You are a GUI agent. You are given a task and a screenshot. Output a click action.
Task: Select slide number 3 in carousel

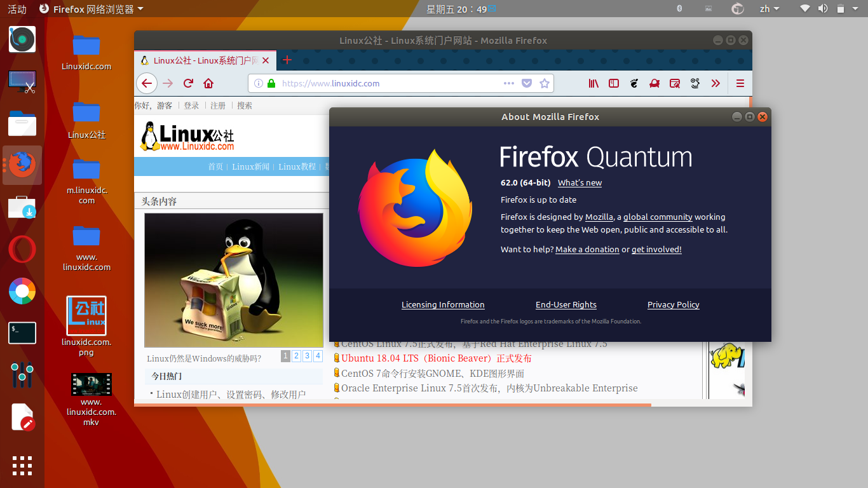click(308, 356)
